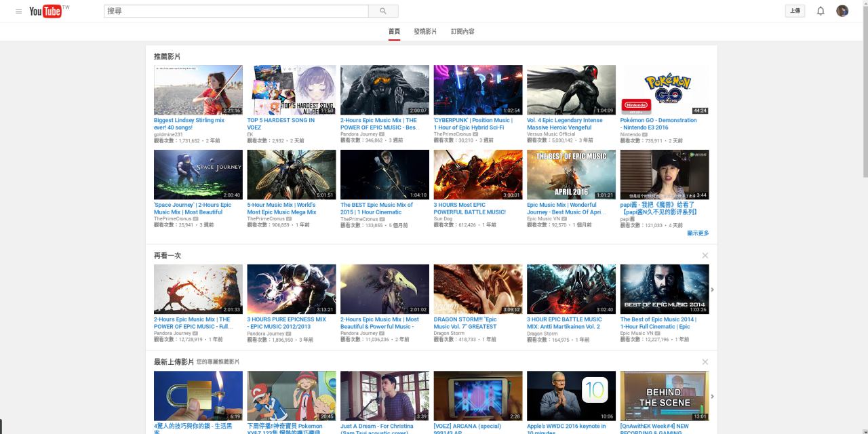Screen dimensions: 868x434
Task: Open the user account avatar
Action: [x=842, y=11]
